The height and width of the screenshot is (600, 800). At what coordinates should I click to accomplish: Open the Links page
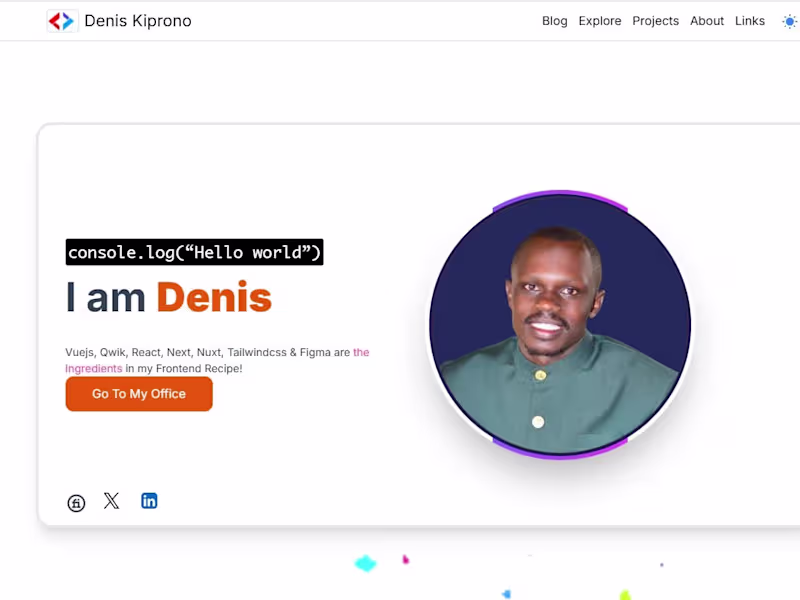tap(750, 20)
